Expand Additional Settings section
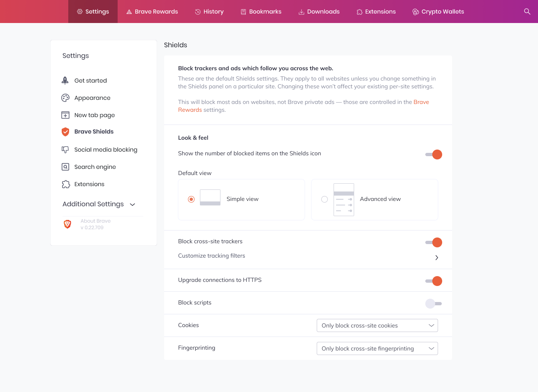538x392 pixels. pyautogui.click(x=99, y=204)
